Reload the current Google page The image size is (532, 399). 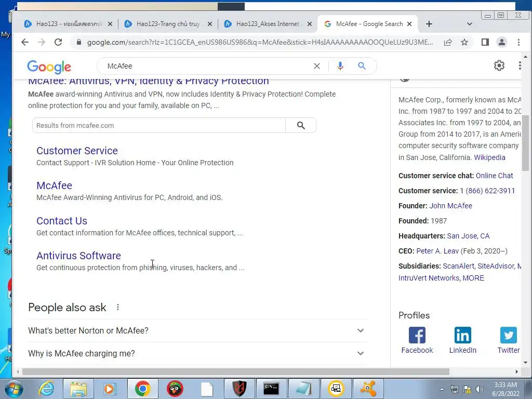tap(58, 42)
